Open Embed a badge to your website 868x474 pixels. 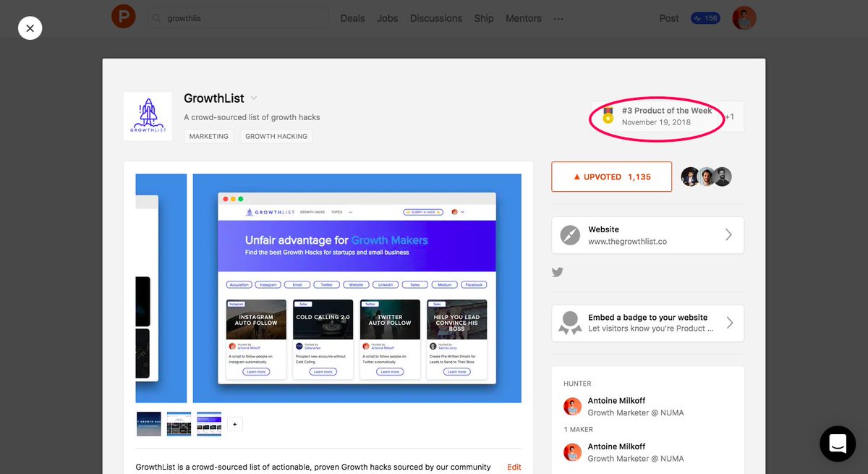click(647, 323)
